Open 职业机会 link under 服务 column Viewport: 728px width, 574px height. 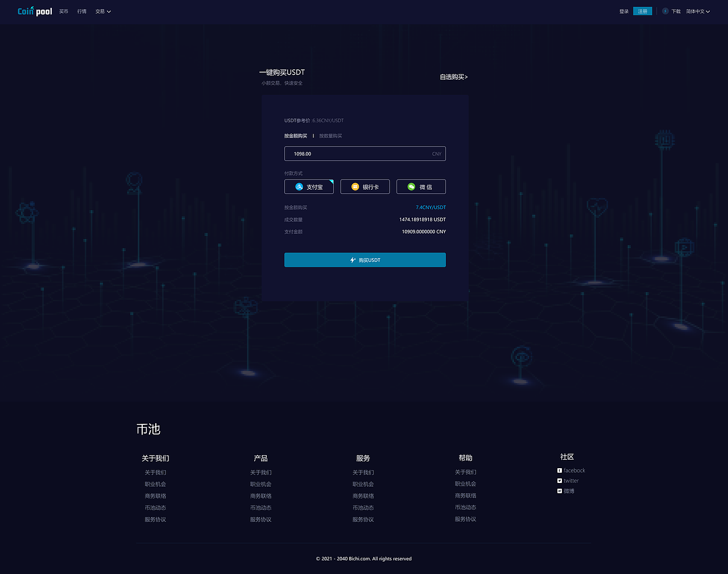pyautogui.click(x=363, y=484)
